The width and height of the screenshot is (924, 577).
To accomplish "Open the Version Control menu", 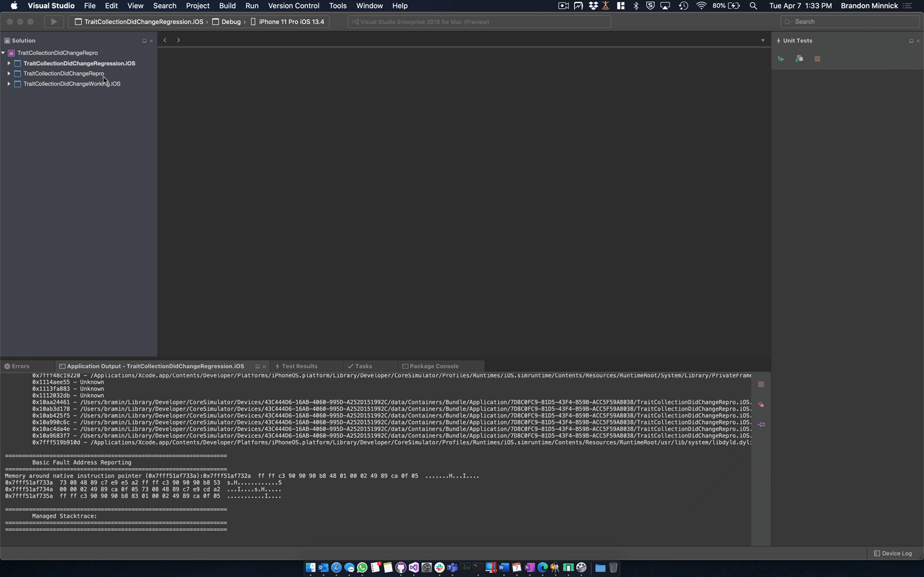I will 294,6.
